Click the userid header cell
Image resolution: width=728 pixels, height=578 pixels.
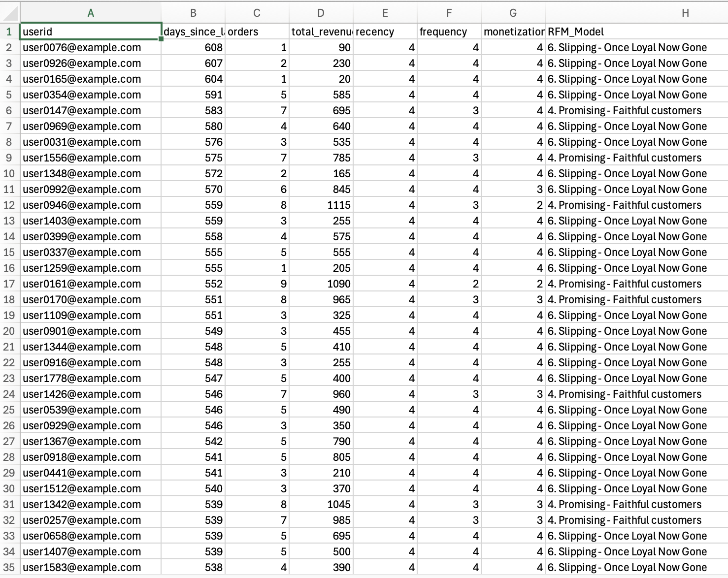[91, 32]
